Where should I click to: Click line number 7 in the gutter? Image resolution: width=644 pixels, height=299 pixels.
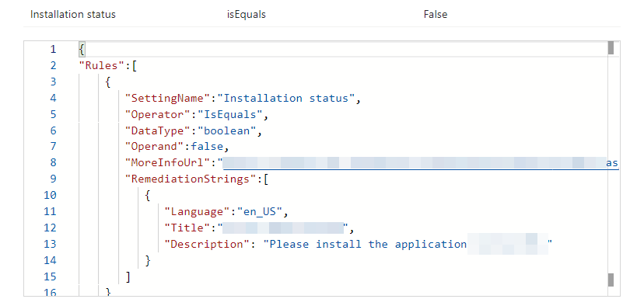[53, 147]
